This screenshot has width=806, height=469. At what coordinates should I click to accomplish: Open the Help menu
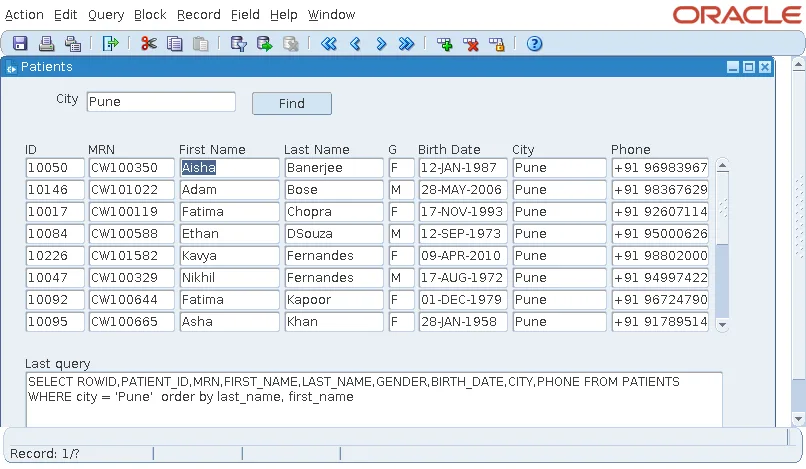click(x=284, y=15)
